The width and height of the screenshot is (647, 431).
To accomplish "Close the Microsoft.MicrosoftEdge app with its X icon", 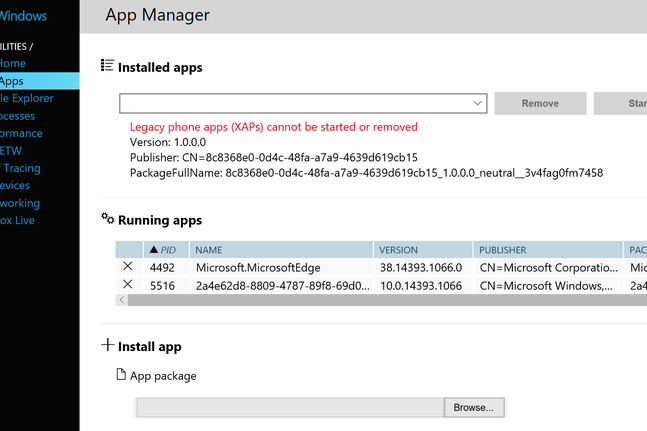I will tap(128, 266).
